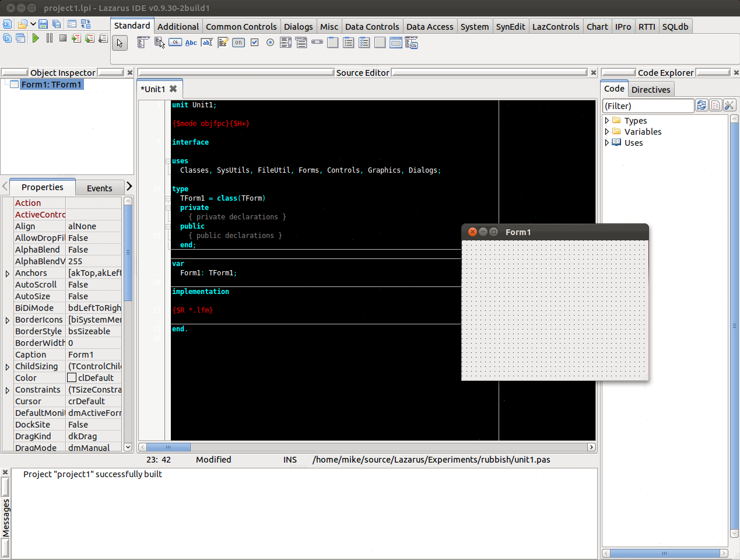Click the Save All toolbar icon
The width and height of the screenshot is (740, 560).
click(57, 24)
